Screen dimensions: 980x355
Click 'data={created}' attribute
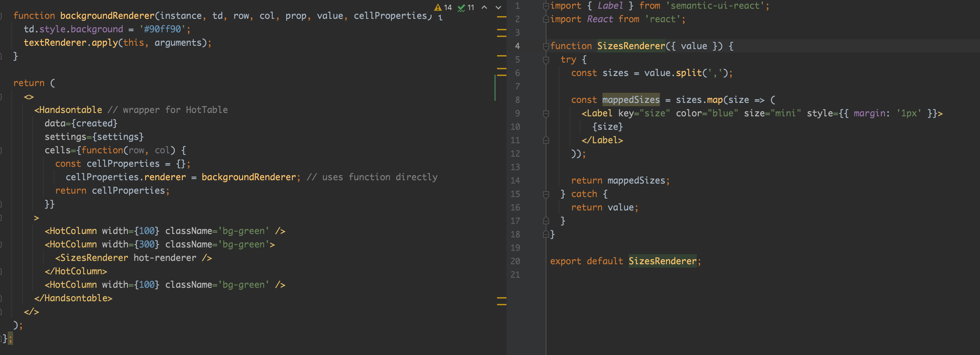(81, 123)
